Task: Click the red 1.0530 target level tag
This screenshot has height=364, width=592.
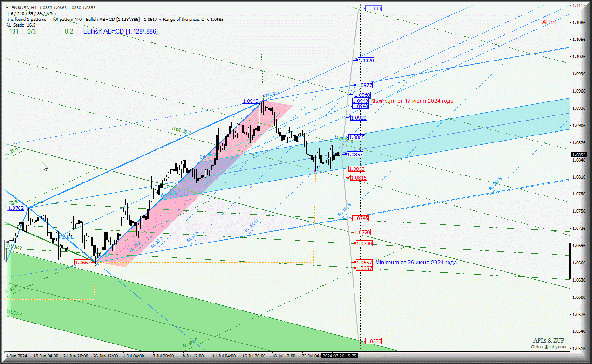Action: pyautogui.click(x=373, y=341)
